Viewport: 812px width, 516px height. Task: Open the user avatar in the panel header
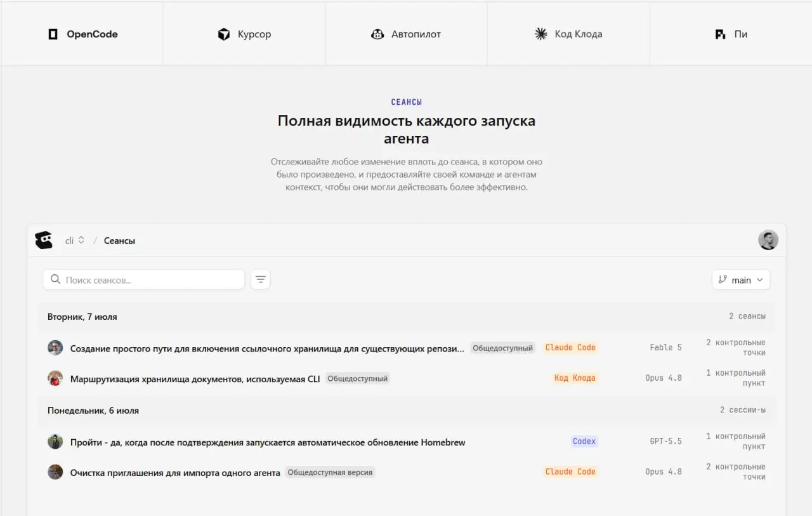768,240
